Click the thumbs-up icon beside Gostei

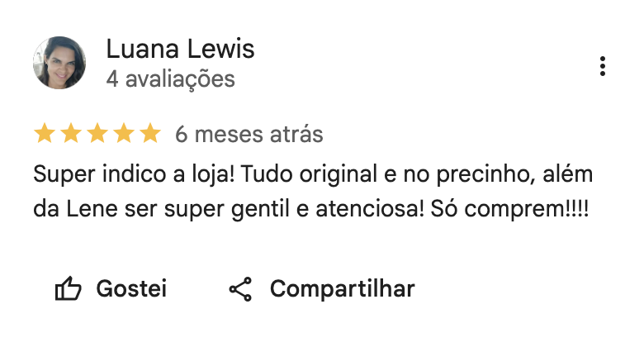(69, 288)
